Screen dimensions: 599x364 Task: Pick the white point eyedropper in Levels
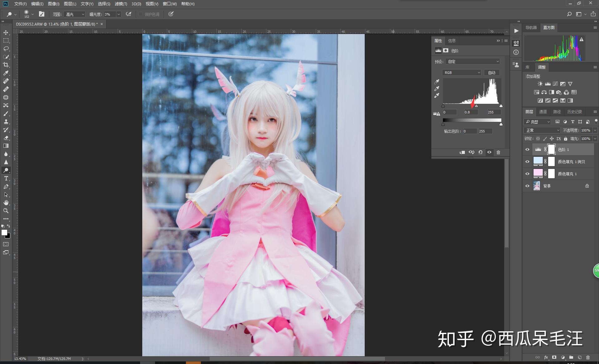pyautogui.click(x=437, y=95)
